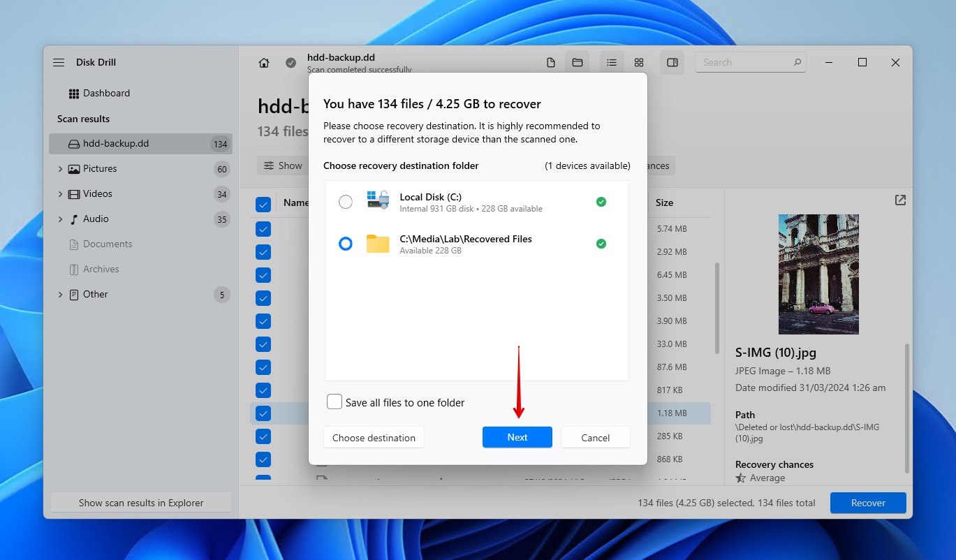Image resolution: width=956 pixels, height=560 pixels.
Task: Click the file view icon
Action: (x=550, y=62)
